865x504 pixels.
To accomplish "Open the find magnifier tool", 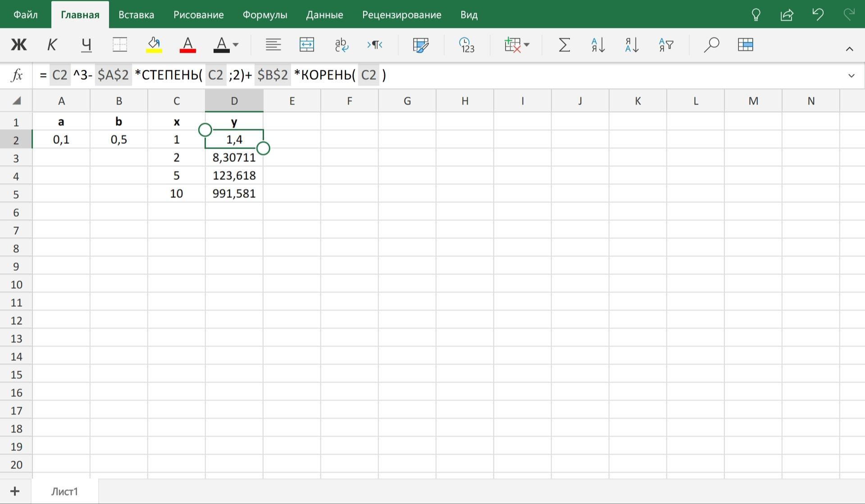I will coord(711,45).
